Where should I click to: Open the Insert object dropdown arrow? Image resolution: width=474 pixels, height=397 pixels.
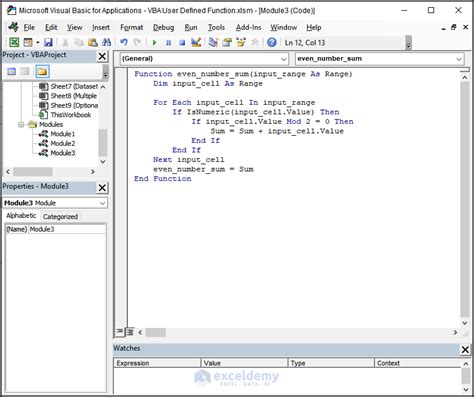tap(38, 42)
